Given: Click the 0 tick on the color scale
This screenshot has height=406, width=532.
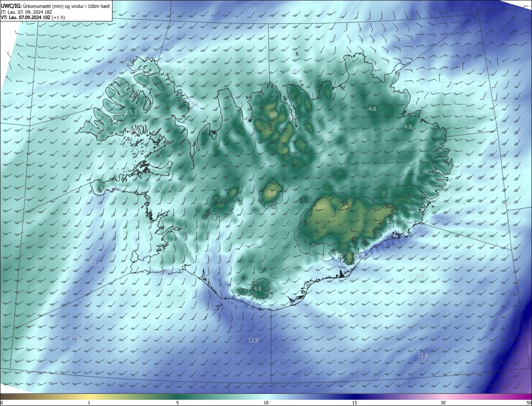Looking at the screenshot, I should [1, 403].
